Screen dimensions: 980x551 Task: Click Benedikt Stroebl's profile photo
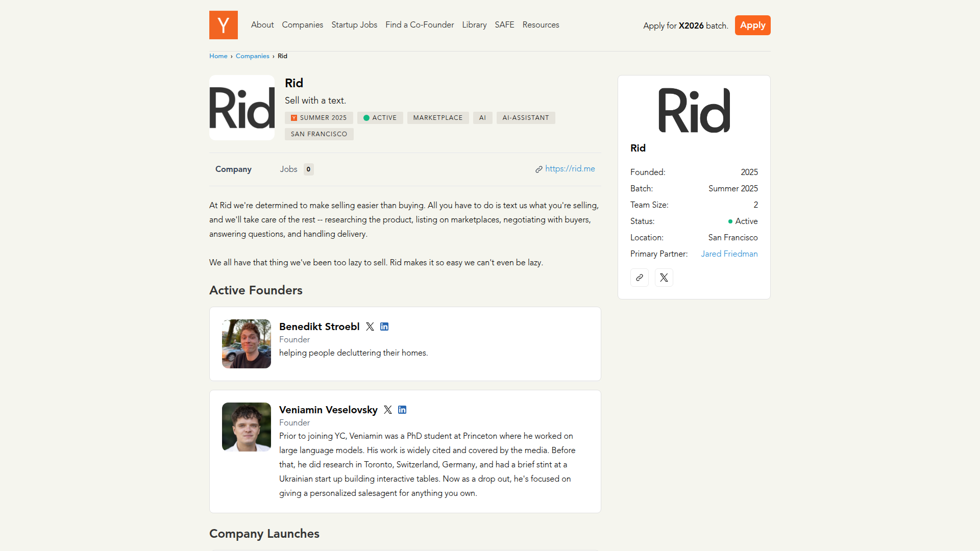coord(247,344)
